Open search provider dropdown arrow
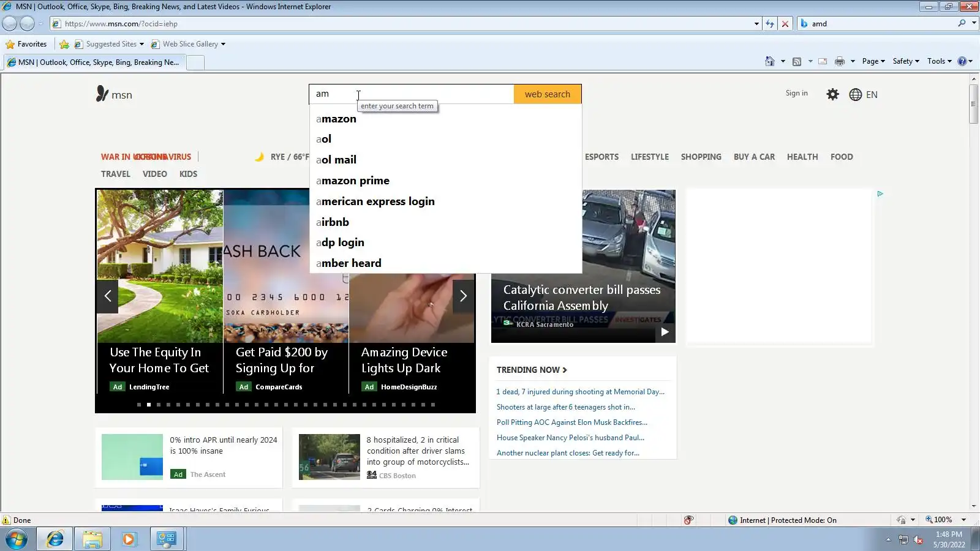The image size is (980, 551). pos(974,23)
